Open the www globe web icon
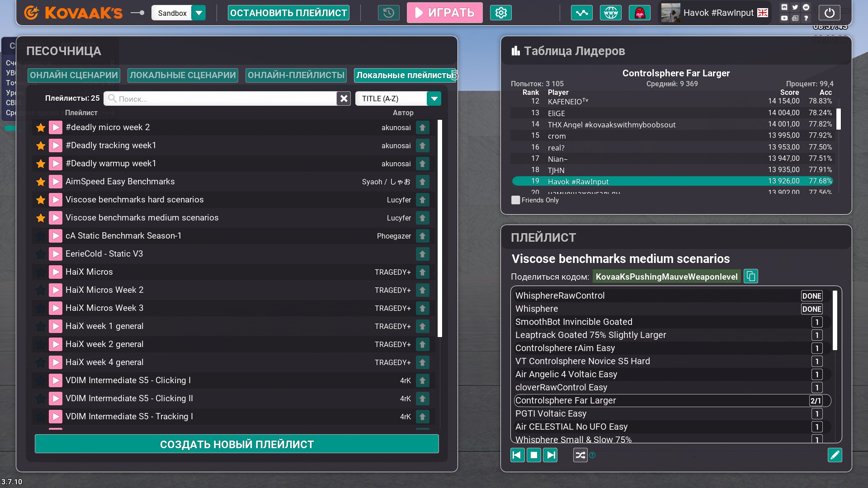Image resolution: width=868 pixels, height=488 pixels. [610, 13]
